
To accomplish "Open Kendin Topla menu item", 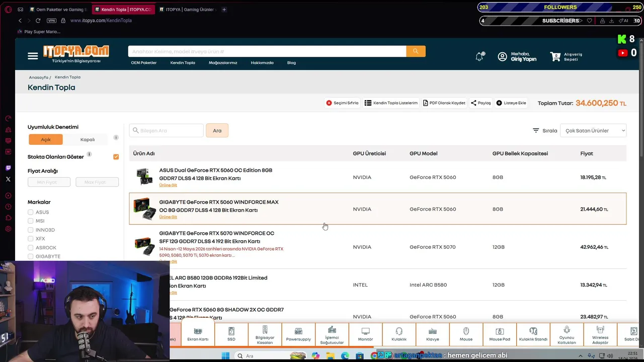I will pos(183,63).
